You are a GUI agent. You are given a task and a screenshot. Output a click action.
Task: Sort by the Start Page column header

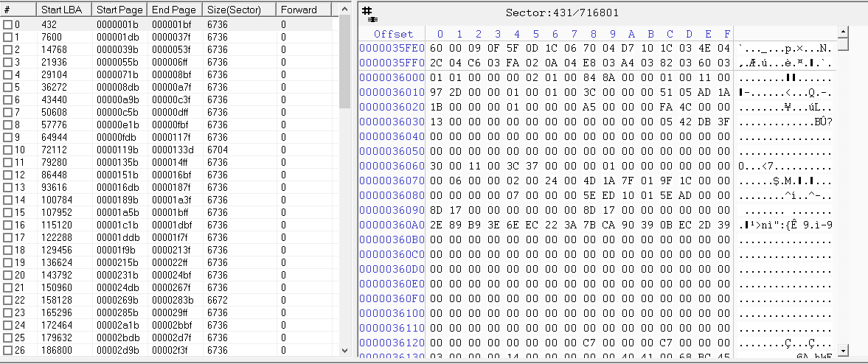[119, 10]
